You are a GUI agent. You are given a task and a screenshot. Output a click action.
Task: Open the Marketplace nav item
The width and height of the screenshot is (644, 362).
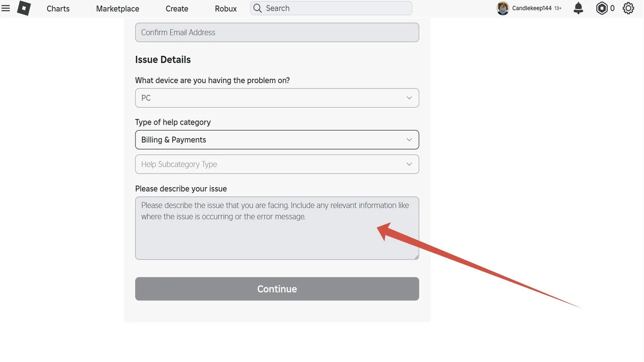pyautogui.click(x=118, y=8)
